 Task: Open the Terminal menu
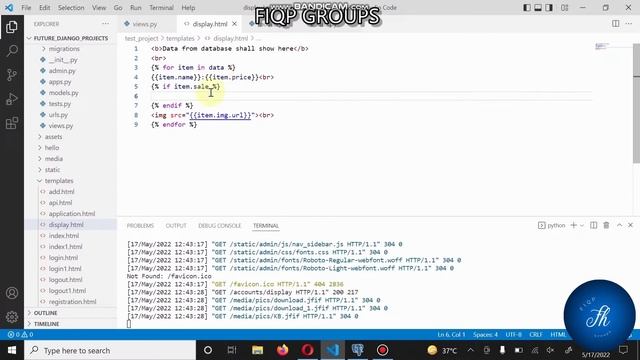(x=161, y=7)
